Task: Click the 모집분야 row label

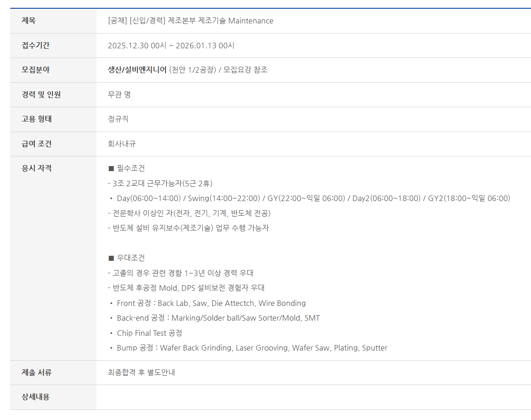Action: click(36, 70)
